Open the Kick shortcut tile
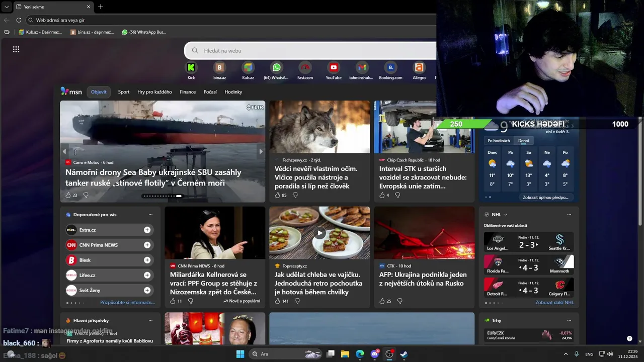644x362 pixels. tap(191, 67)
